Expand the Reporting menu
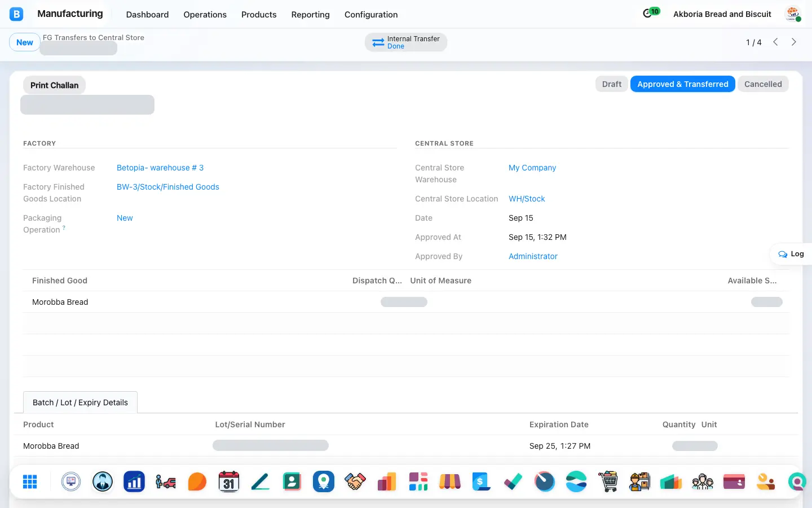The height and width of the screenshot is (508, 812). (310, 15)
